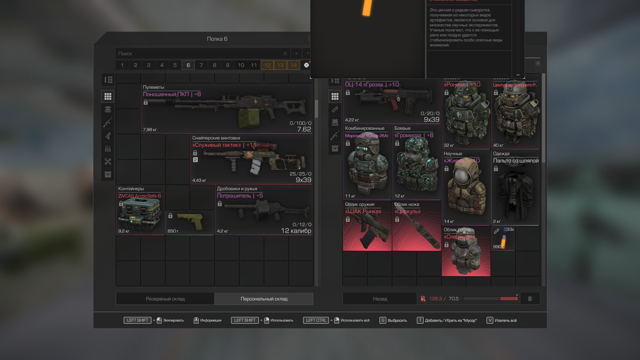Click the up arrow beside search field

pos(296,53)
